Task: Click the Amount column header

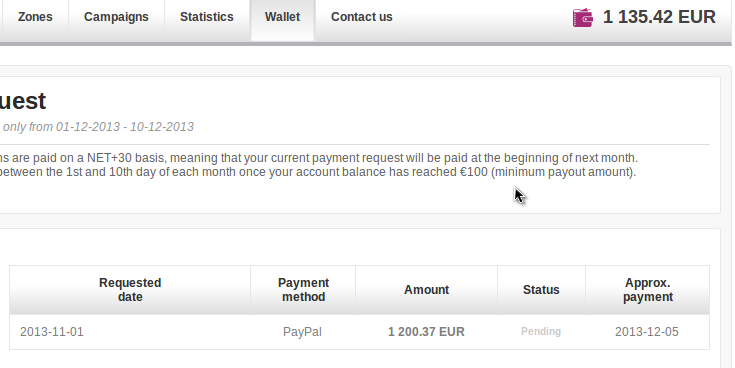Action: (427, 290)
